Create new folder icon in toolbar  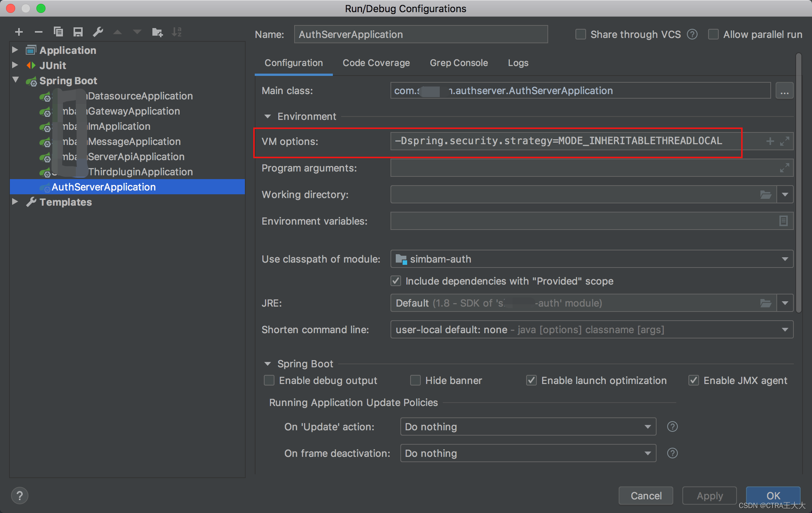click(157, 32)
